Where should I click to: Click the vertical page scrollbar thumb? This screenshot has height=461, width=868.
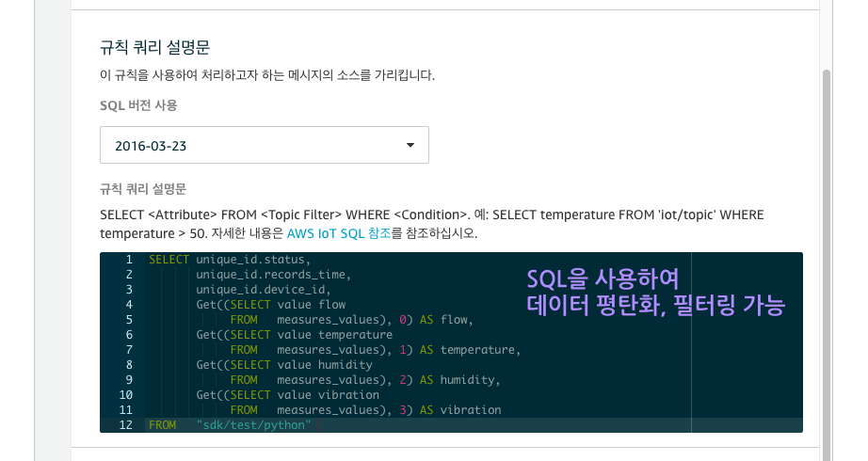pyautogui.click(x=827, y=264)
